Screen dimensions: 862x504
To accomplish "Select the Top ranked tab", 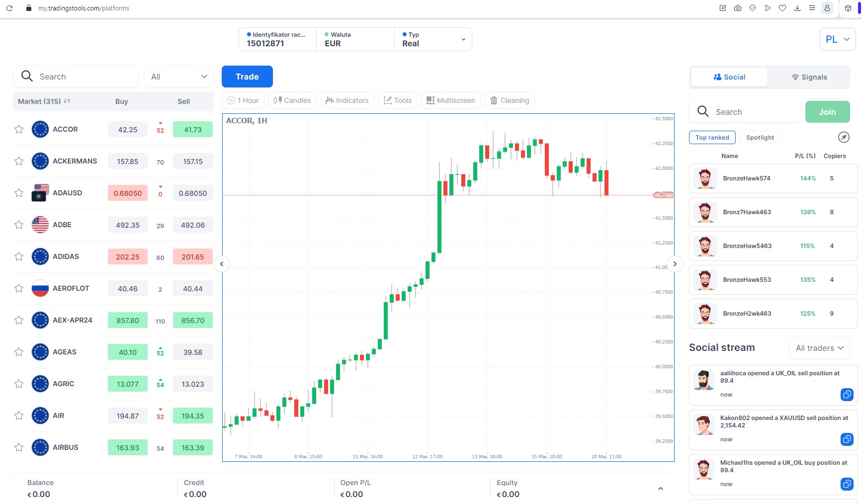I will (x=712, y=138).
